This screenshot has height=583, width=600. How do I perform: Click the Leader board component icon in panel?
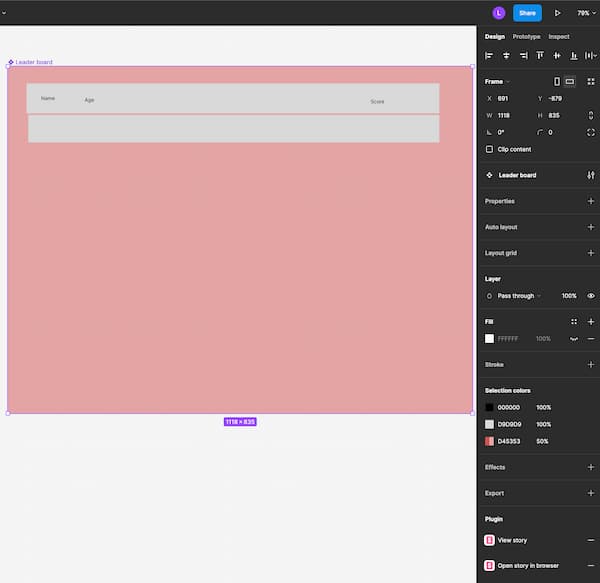click(489, 175)
